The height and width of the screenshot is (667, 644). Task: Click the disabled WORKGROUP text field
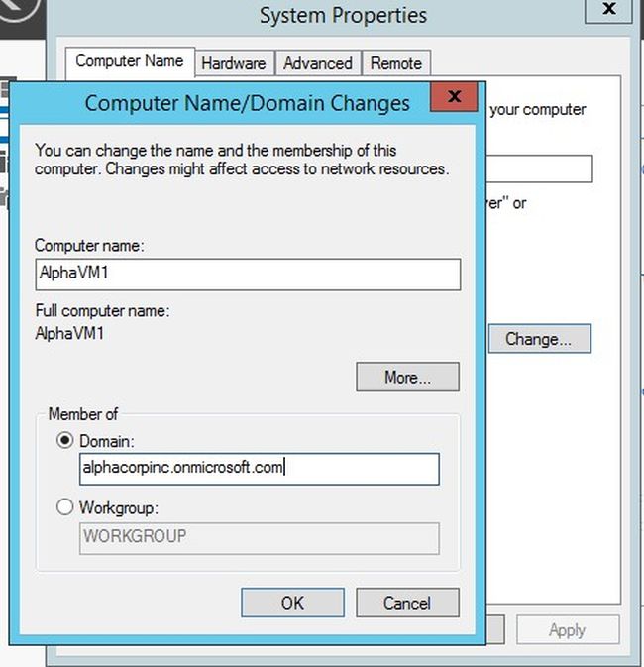click(x=260, y=538)
